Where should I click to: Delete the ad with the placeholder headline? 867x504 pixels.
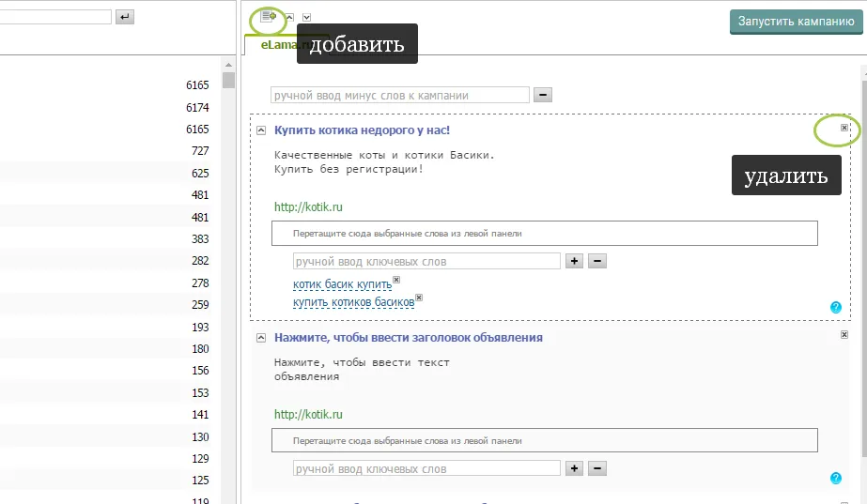click(x=844, y=334)
